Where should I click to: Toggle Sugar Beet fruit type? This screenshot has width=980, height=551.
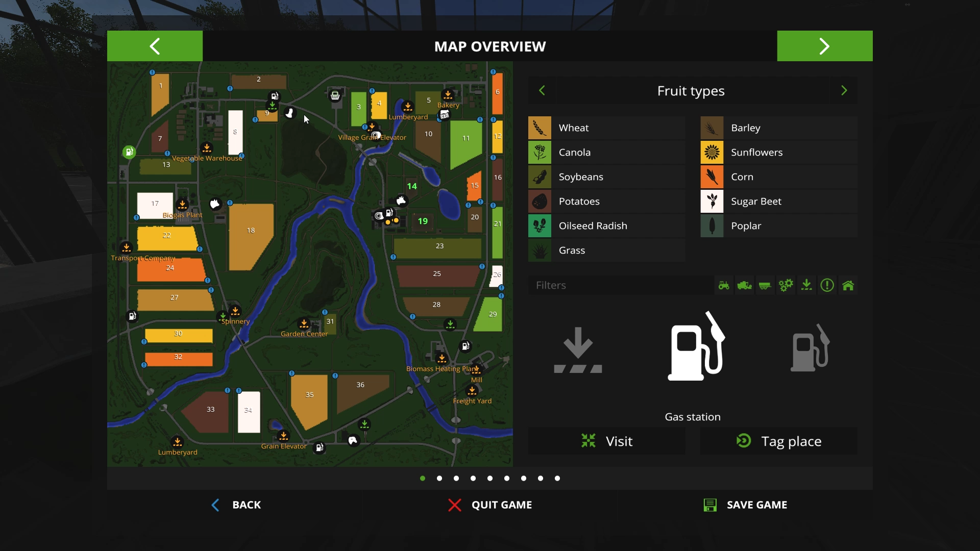[x=779, y=202]
